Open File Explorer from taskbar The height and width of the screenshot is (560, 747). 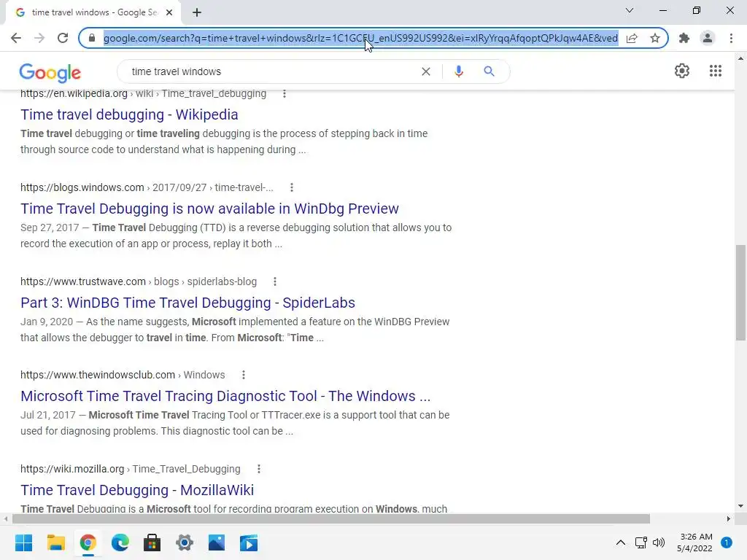click(55, 542)
